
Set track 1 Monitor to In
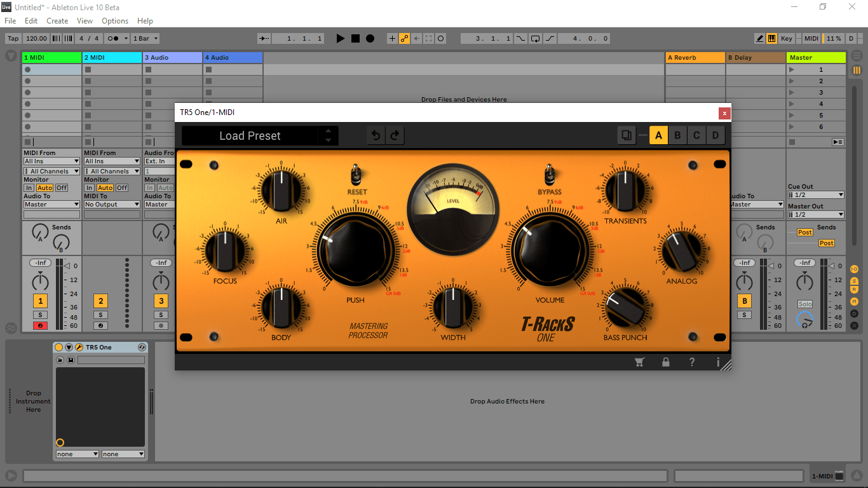pyautogui.click(x=29, y=188)
